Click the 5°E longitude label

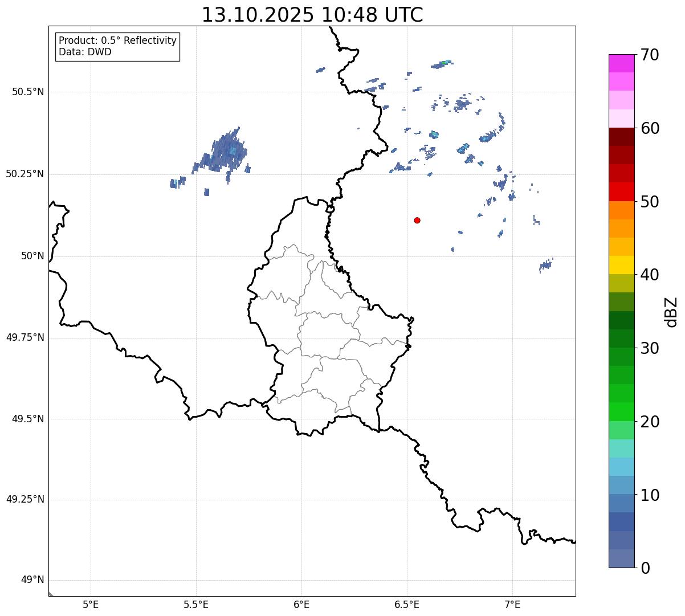tap(91, 604)
